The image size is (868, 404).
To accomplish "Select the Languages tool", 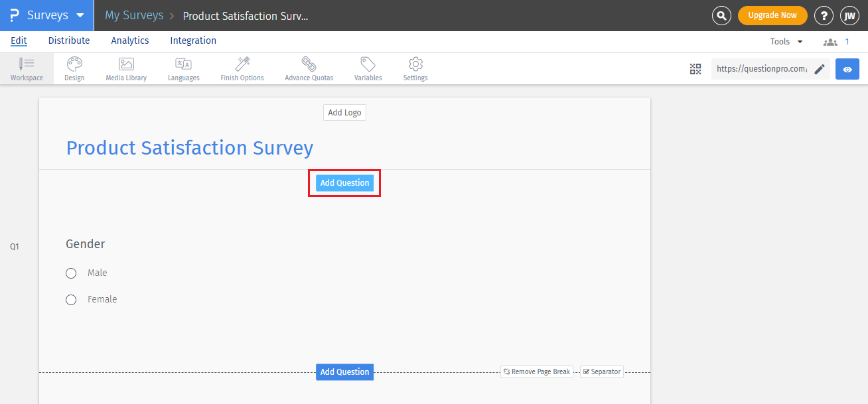I will pos(183,68).
